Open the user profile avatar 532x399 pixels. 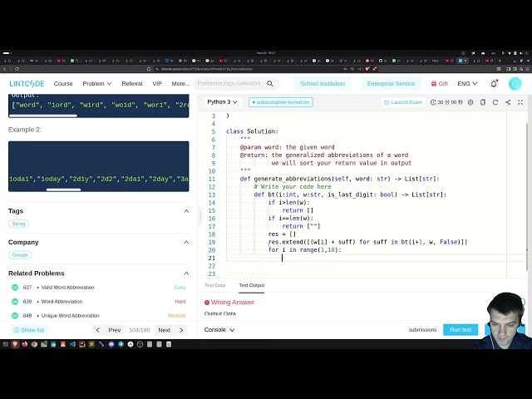[x=515, y=83]
